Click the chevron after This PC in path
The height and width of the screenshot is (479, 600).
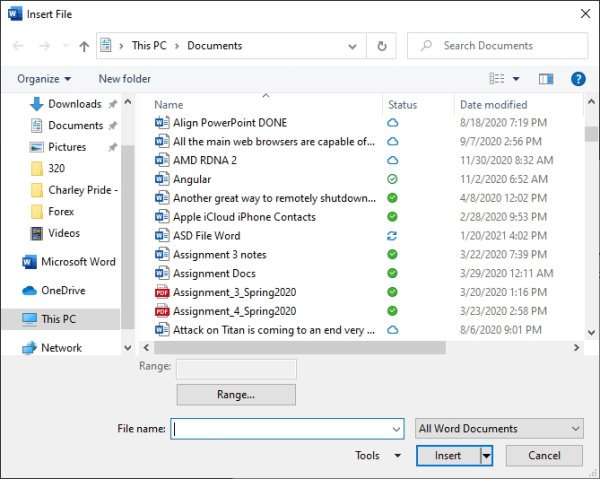pos(177,46)
